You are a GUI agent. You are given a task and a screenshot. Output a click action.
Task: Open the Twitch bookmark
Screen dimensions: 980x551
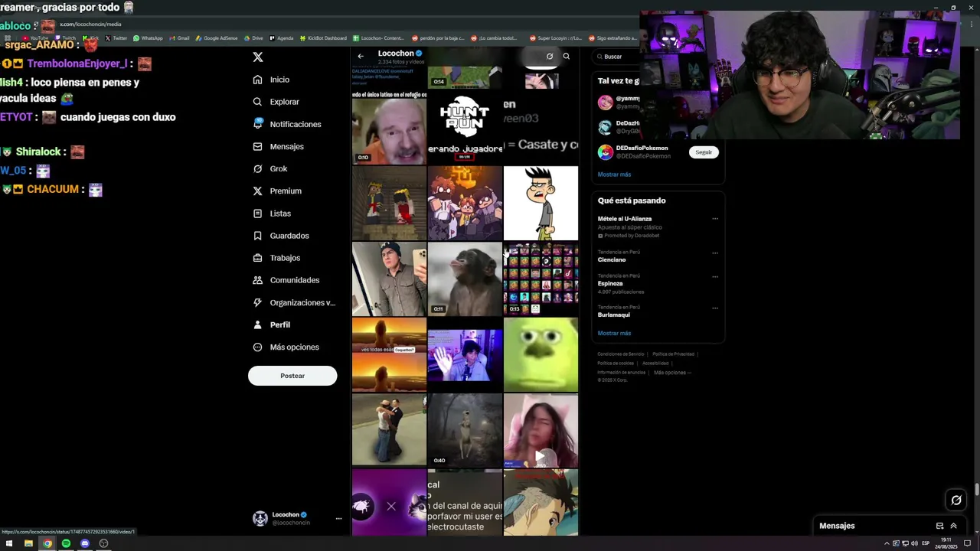click(65, 38)
